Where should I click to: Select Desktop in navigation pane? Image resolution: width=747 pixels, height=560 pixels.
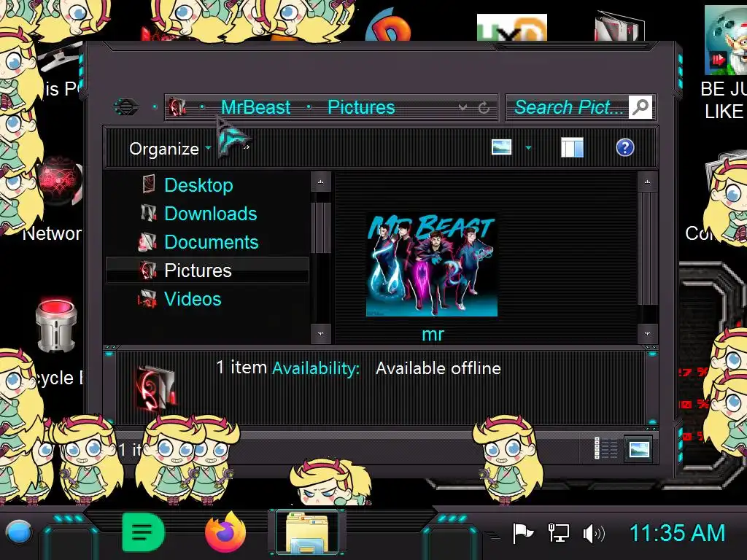tap(198, 184)
